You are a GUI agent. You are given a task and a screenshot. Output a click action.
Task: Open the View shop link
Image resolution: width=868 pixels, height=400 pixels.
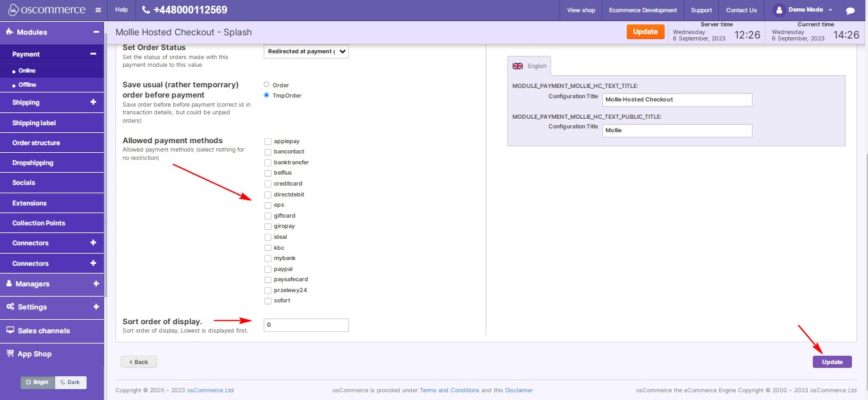click(x=581, y=10)
